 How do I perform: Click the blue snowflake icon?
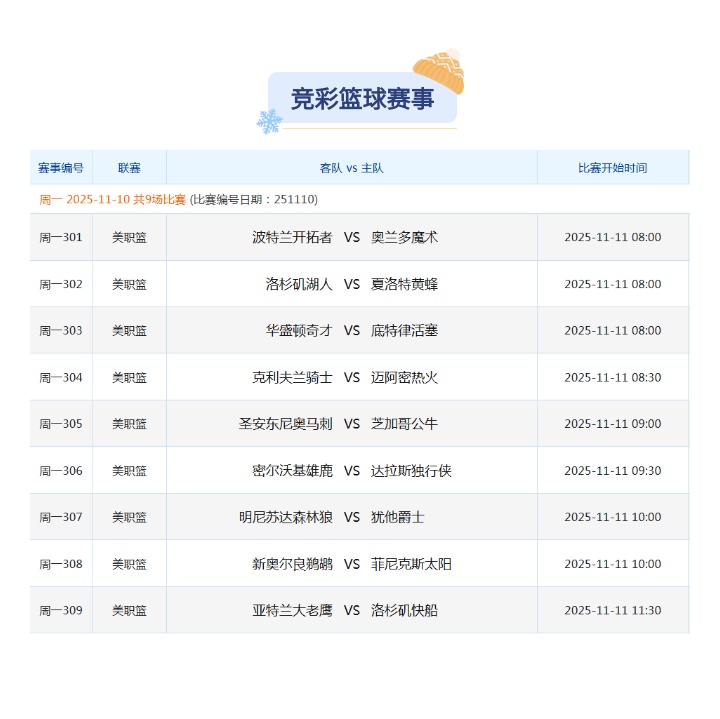[x=270, y=122]
